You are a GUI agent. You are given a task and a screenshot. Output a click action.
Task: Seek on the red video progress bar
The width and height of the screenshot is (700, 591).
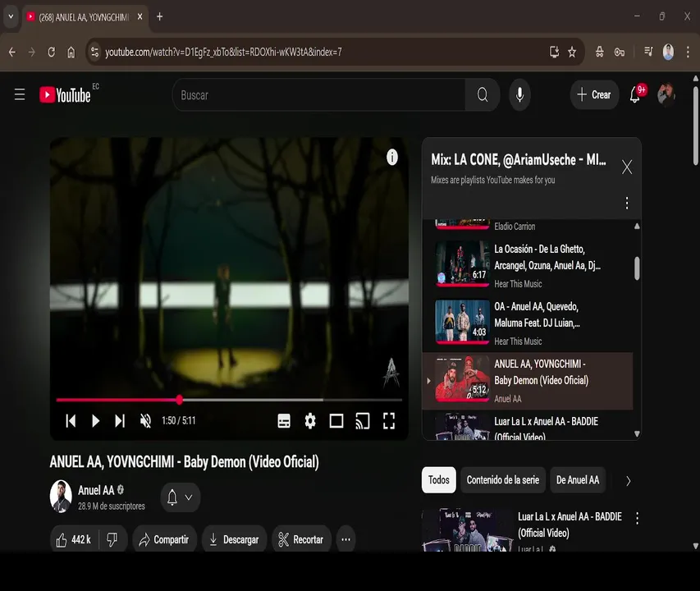229,400
